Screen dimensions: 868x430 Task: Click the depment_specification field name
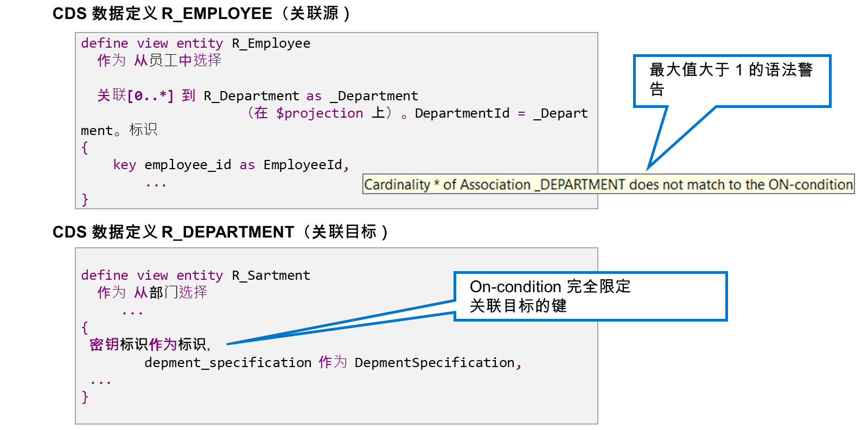[228, 363]
